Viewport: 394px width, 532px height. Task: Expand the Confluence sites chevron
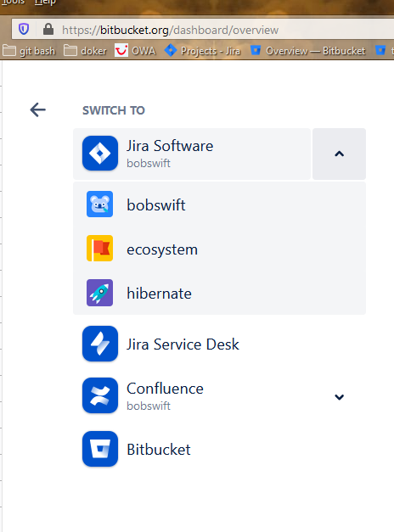click(x=339, y=396)
